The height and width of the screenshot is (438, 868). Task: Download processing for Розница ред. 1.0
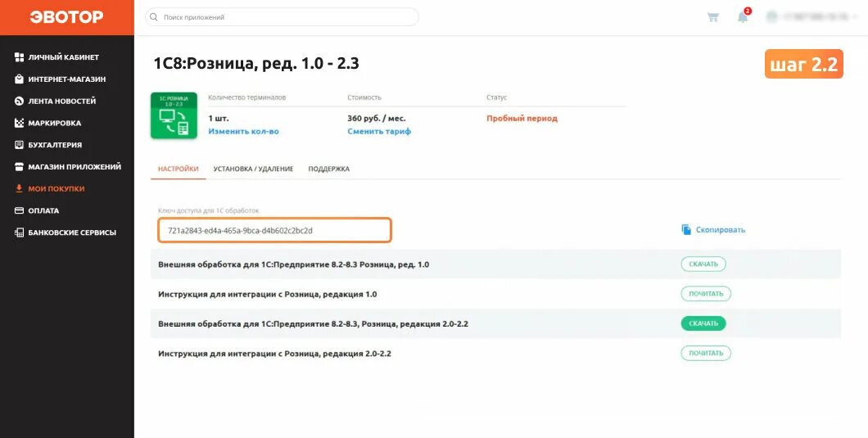(x=703, y=264)
